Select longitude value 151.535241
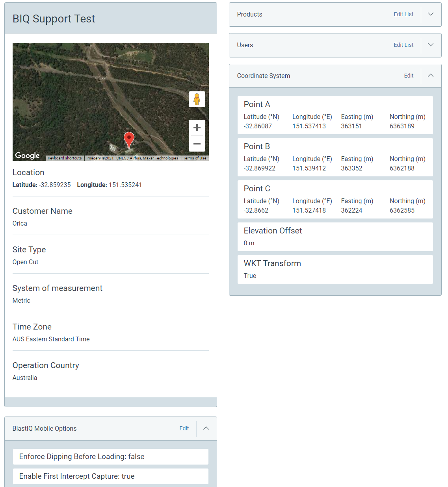The height and width of the screenshot is (487, 448). (125, 185)
